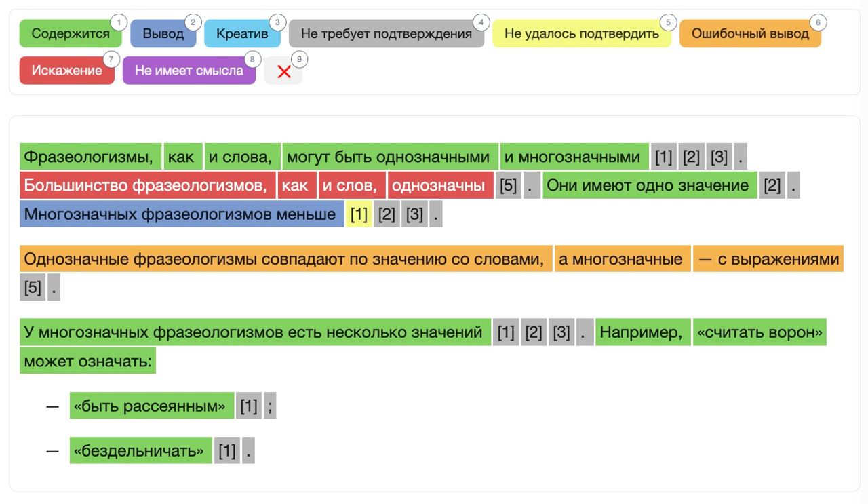Click [2] citation after «Они имеют одно значение»

click(772, 185)
